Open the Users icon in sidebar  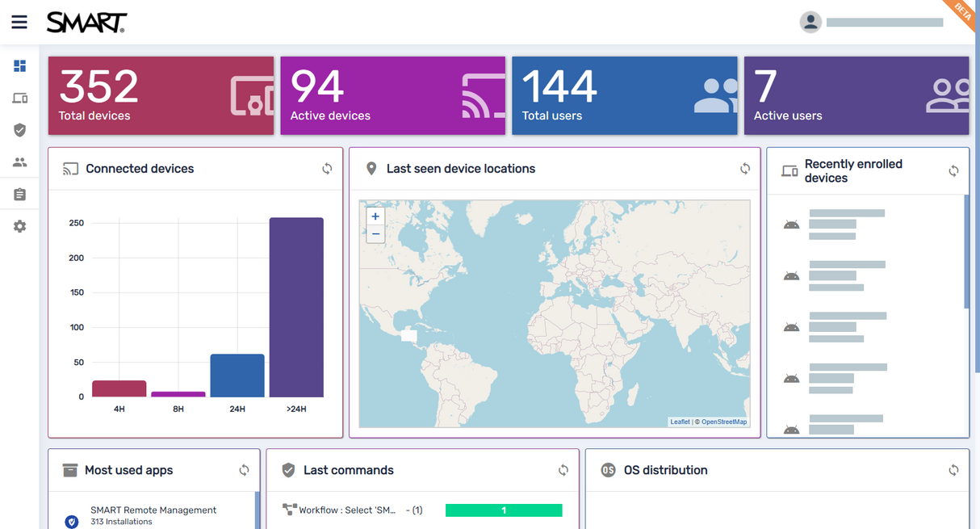(20, 162)
